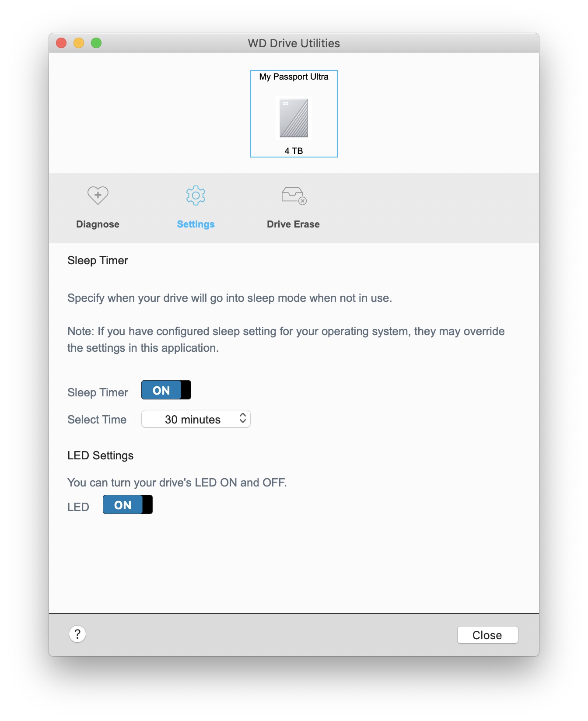Zoom window with the green button

[x=96, y=43]
